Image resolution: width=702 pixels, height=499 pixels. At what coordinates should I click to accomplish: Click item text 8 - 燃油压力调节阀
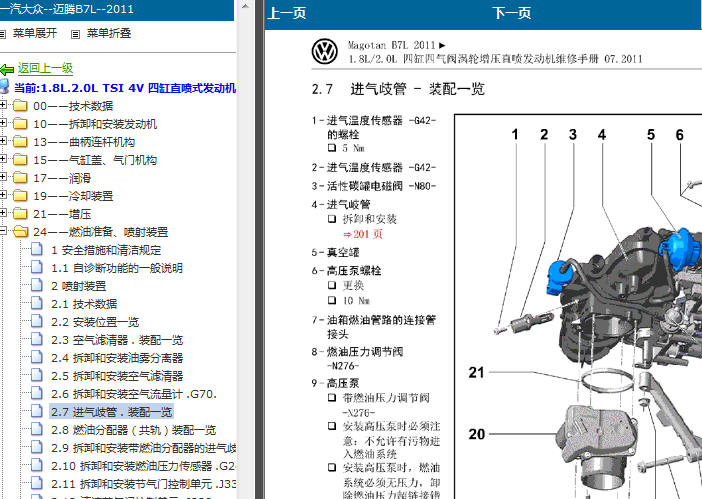click(357, 352)
